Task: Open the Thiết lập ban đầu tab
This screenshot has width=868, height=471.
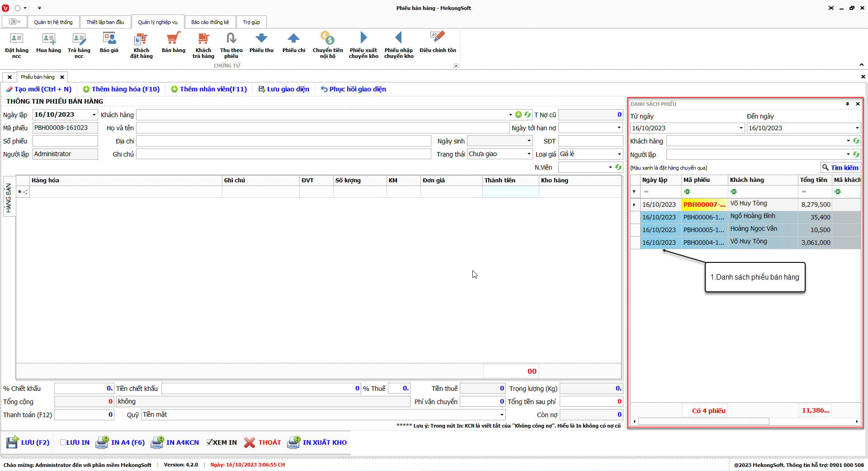Action: pyautogui.click(x=105, y=22)
